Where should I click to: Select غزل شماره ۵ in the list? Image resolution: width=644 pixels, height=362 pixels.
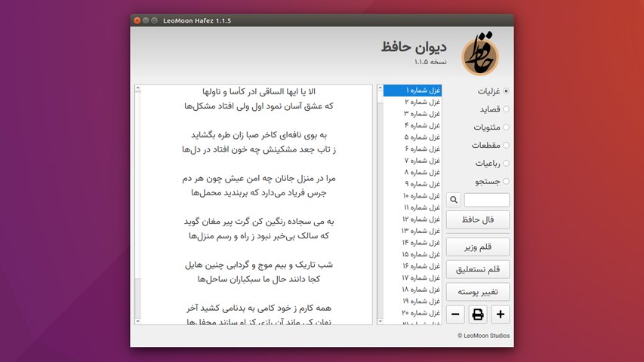coord(412,137)
